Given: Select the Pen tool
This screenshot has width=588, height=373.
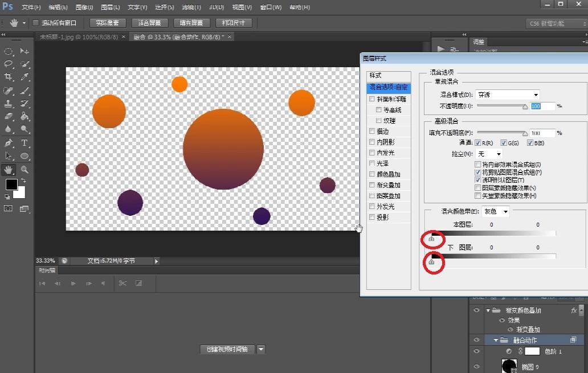Looking at the screenshot, I should pyautogui.click(x=9, y=143).
